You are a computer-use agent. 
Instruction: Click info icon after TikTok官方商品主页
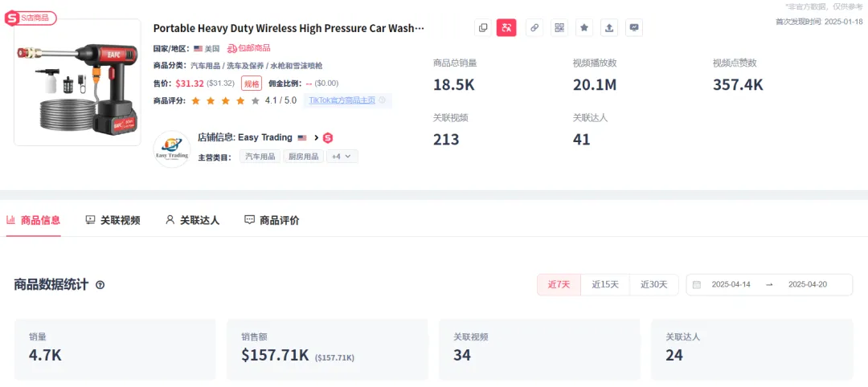(x=382, y=100)
